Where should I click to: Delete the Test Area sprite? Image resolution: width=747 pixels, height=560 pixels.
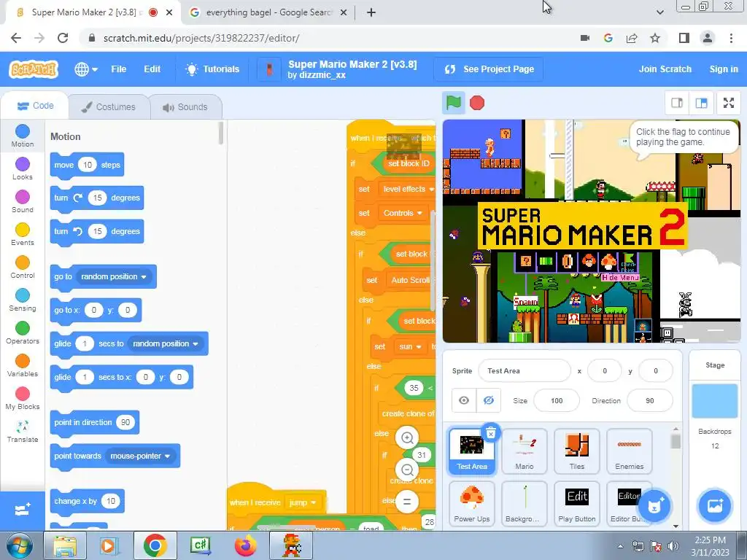coord(491,432)
